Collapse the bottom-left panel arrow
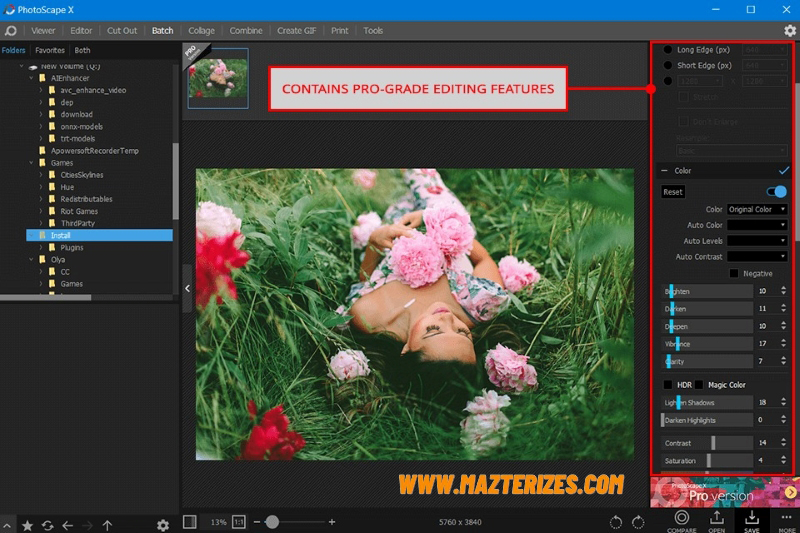Screen dimensions: 800x533 7,525
